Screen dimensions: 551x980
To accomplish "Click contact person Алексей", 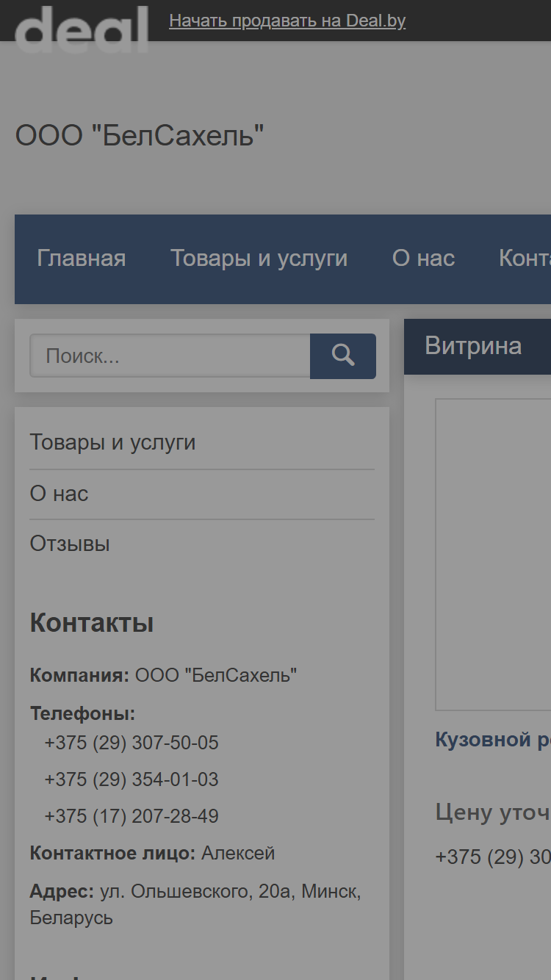I will pos(238,853).
